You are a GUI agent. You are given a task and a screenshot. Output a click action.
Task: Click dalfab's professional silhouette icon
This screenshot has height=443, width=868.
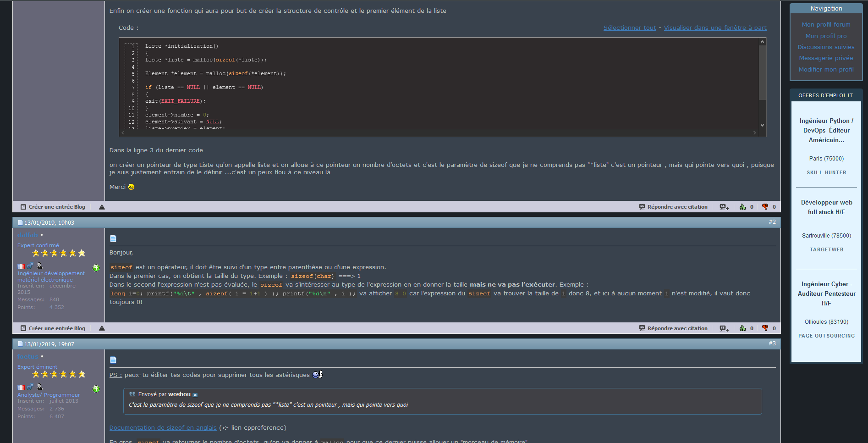(40, 266)
